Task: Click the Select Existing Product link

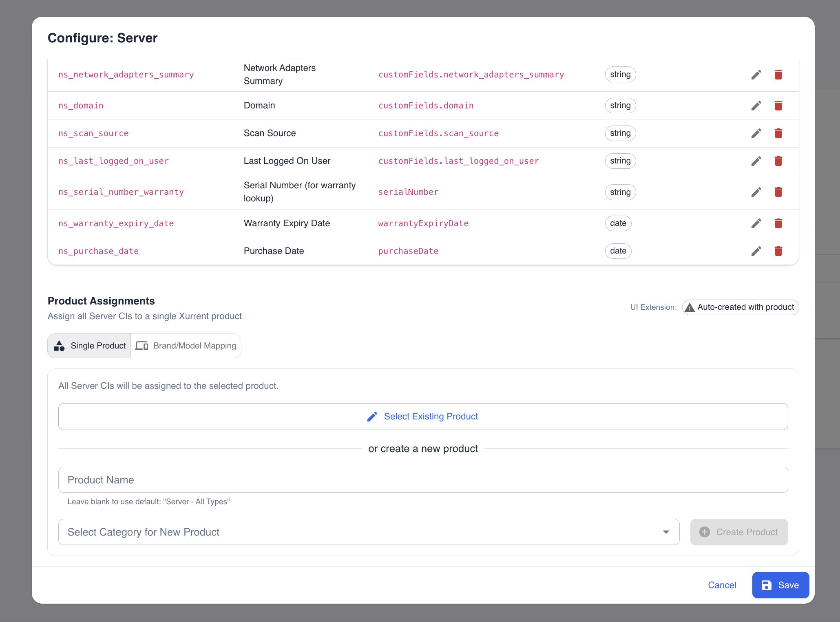Action: pos(431,416)
